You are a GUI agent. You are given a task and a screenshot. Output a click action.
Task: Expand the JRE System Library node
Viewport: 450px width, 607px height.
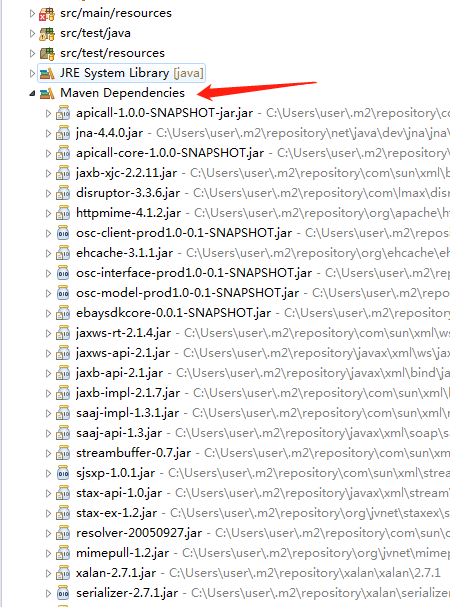(33, 73)
